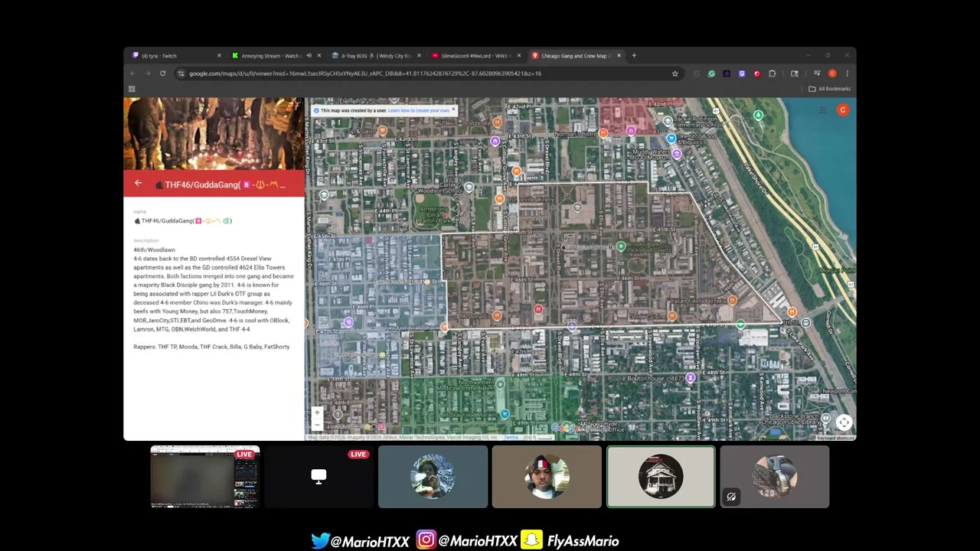
Task: Select the Two Fish Crab Shack pin
Action: [x=444, y=328]
